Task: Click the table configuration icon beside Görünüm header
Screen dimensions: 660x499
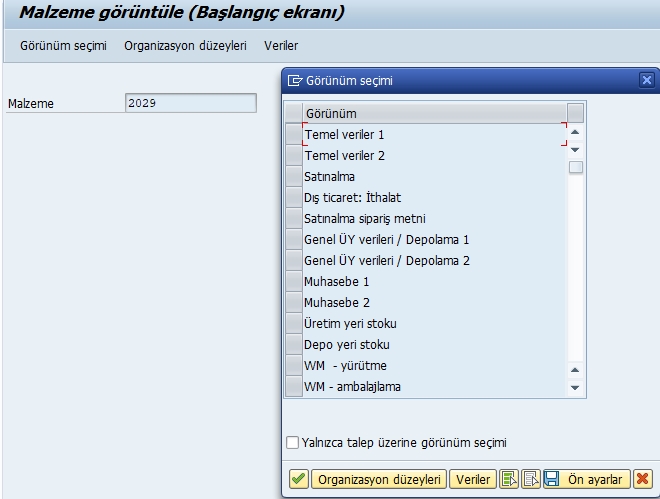Action: click(575, 112)
